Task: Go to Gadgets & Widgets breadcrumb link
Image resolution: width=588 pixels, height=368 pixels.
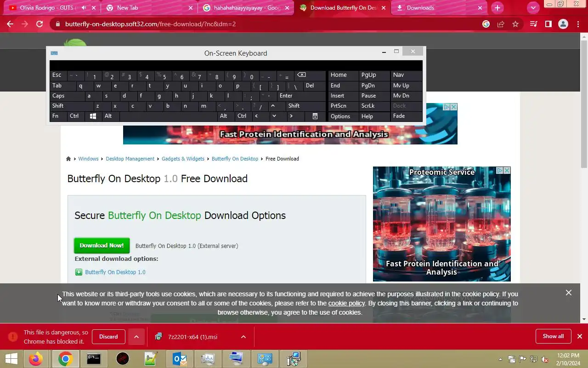Action: [x=183, y=159]
